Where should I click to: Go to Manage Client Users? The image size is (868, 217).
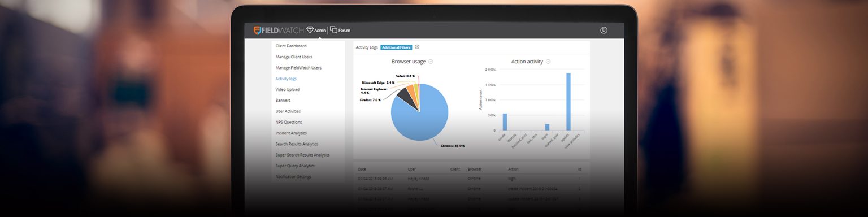294,57
